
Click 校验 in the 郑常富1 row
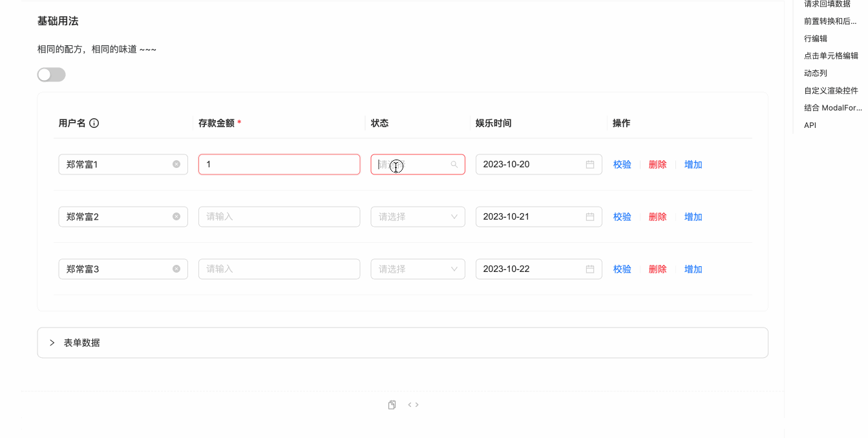click(622, 164)
